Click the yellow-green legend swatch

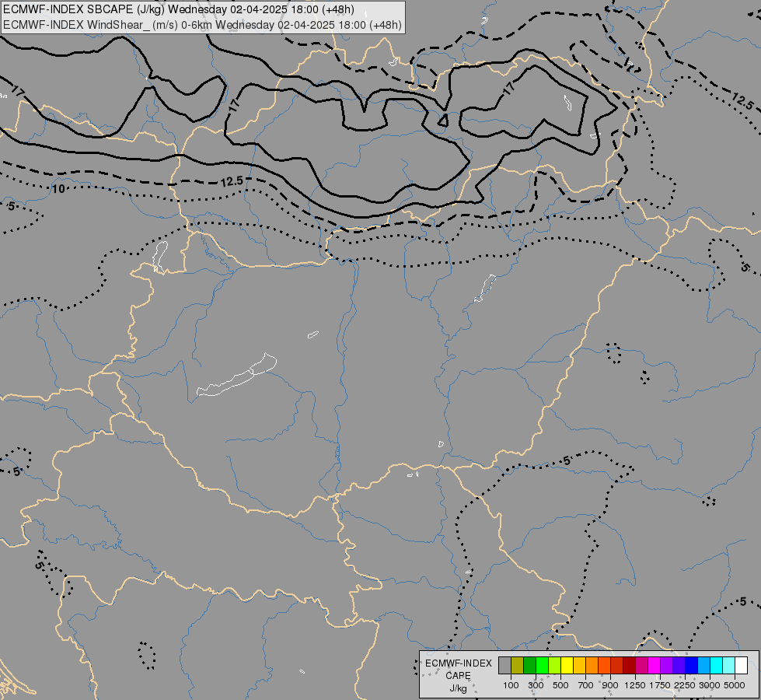coord(555,665)
